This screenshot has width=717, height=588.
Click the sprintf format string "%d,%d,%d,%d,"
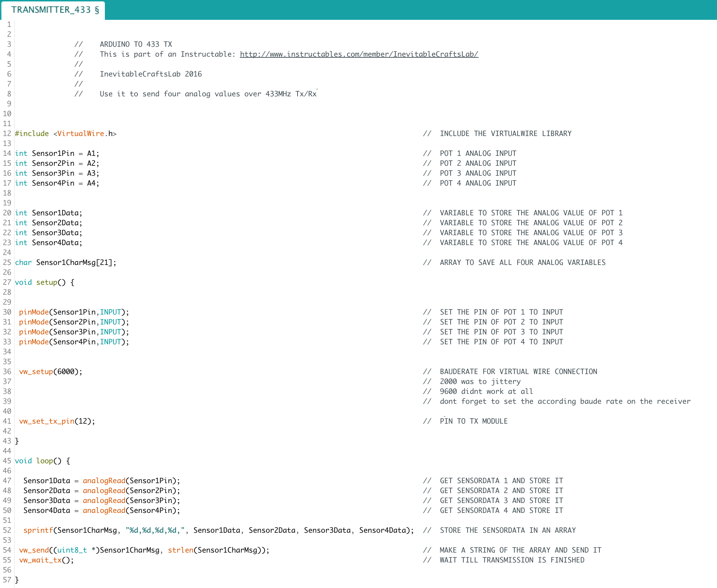(155, 530)
